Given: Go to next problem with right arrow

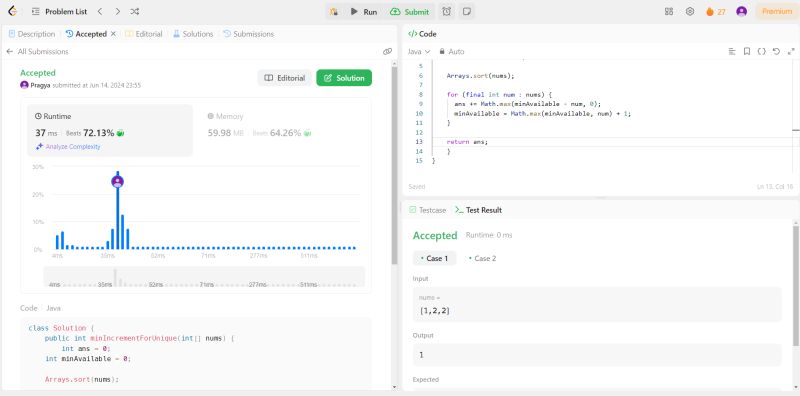Looking at the screenshot, I should 117,11.
